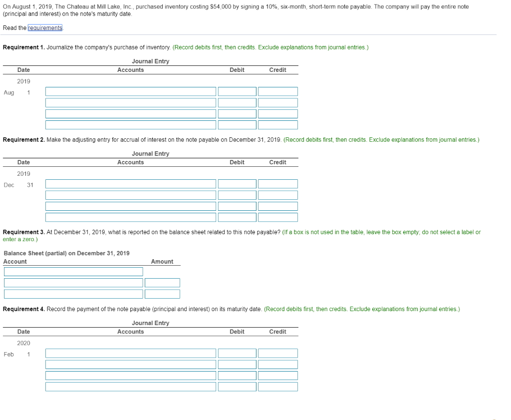Click fourth debit box in Requirement 2 journal
Image resolution: width=511 pixels, height=420 pixels.
point(237,217)
